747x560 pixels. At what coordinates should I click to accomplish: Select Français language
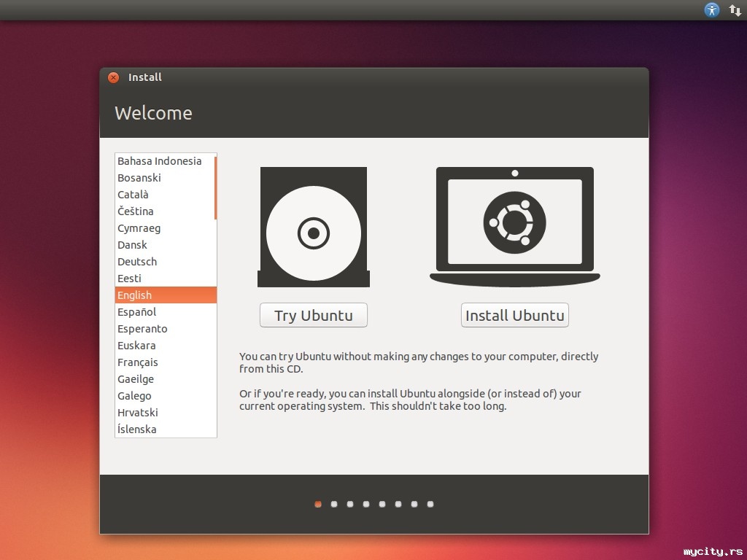click(165, 362)
